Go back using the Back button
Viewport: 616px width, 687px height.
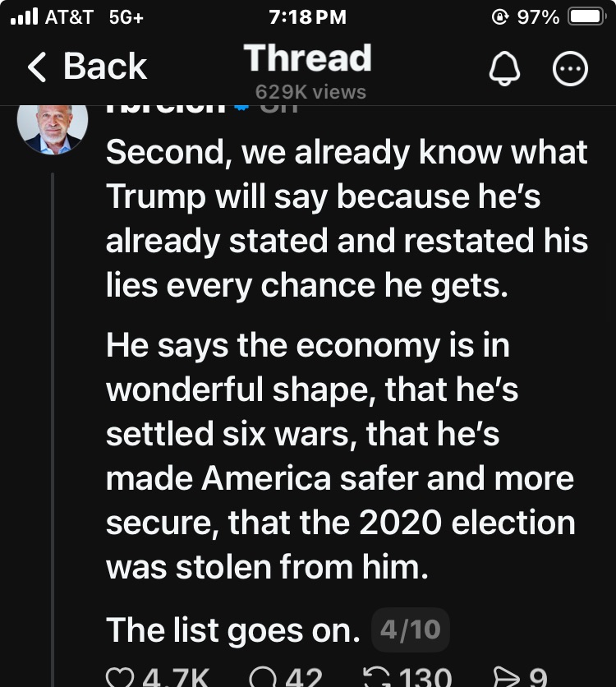click(x=86, y=67)
